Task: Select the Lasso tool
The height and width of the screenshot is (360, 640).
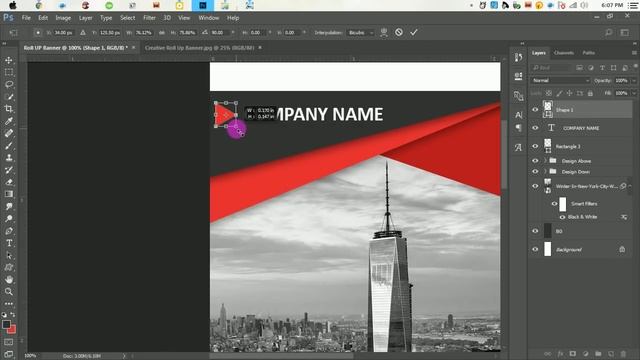Action: pos(9,84)
